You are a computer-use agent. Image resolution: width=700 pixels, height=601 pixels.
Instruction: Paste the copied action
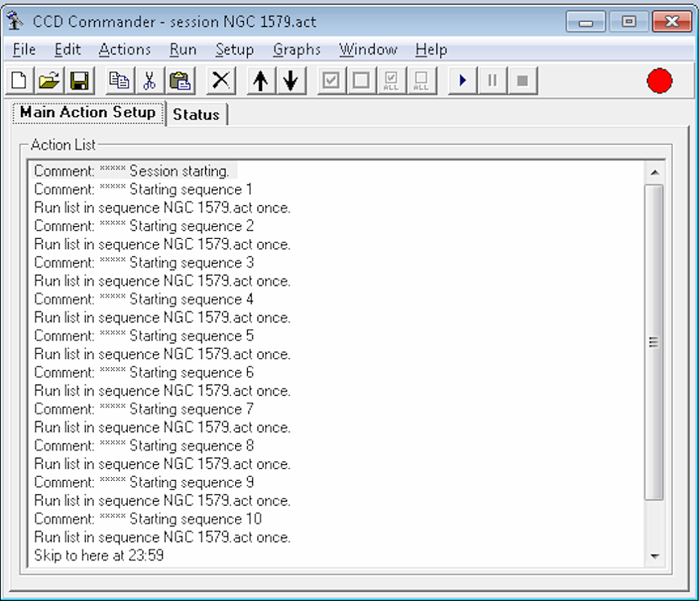[180, 80]
